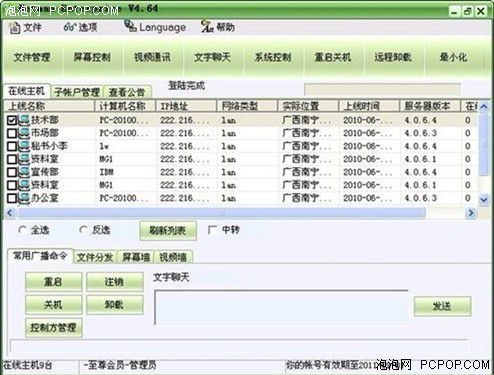This screenshot has height=375, width=494.
Task: Click the 市场部 computer icon
Action: tap(24, 133)
